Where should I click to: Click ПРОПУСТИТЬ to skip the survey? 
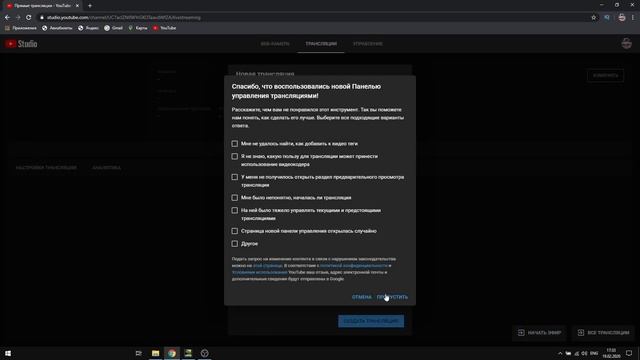pos(392,297)
